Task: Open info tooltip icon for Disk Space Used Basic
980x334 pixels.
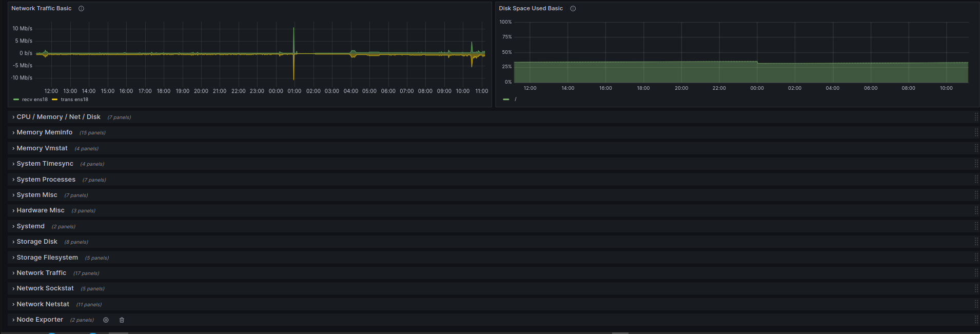Action: coord(573,8)
